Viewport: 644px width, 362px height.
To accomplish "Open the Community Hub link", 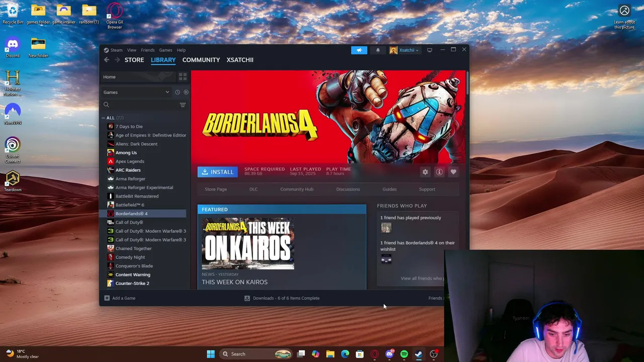I will [x=297, y=189].
